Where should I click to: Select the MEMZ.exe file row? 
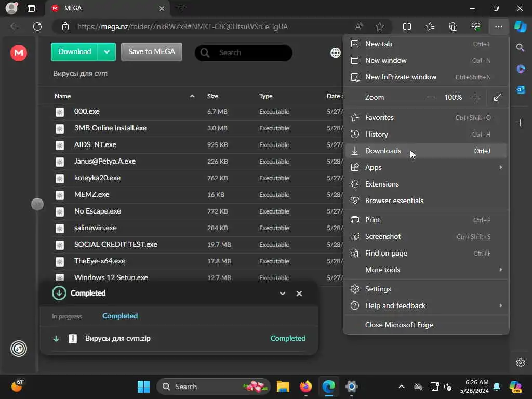[x=197, y=195]
